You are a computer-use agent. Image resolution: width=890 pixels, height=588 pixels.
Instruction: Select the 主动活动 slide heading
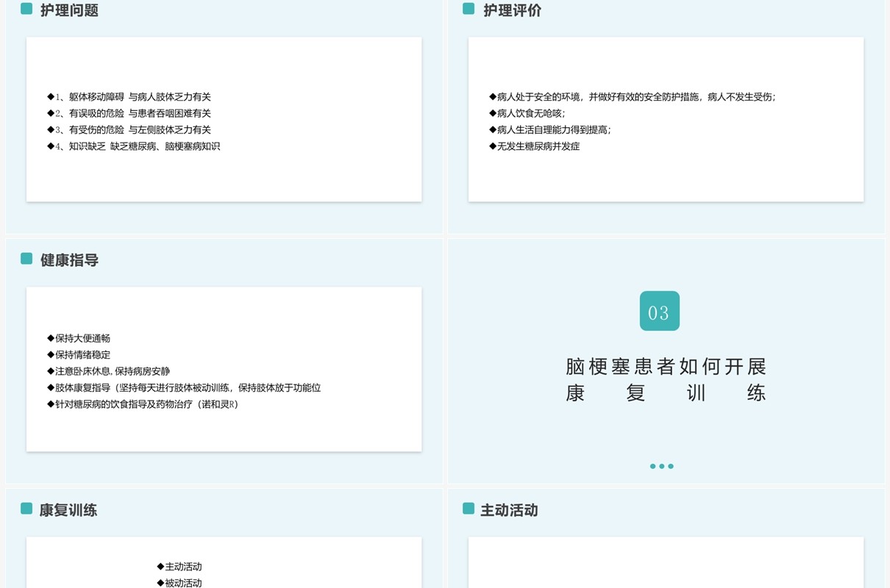[x=509, y=510]
